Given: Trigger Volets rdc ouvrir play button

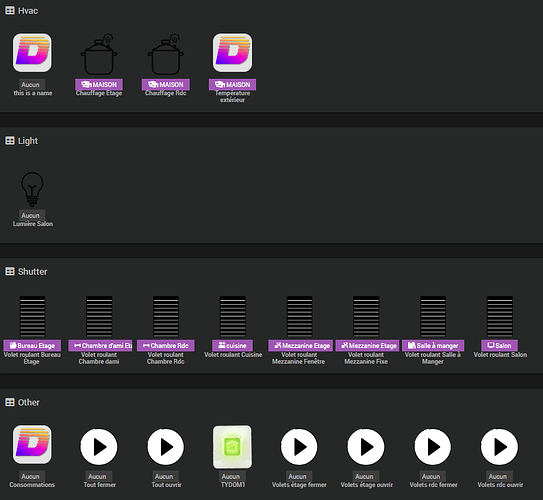Looking at the screenshot, I should tap(500, 447).
